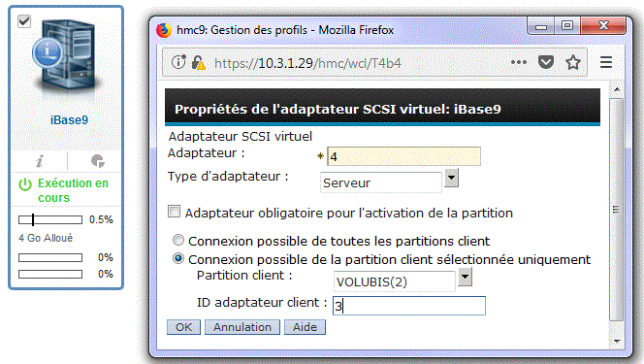This screenshot has width=644, height=364.
Task: Untick the iBase9 partition selection checkbox
Action: tap(24, 21)
